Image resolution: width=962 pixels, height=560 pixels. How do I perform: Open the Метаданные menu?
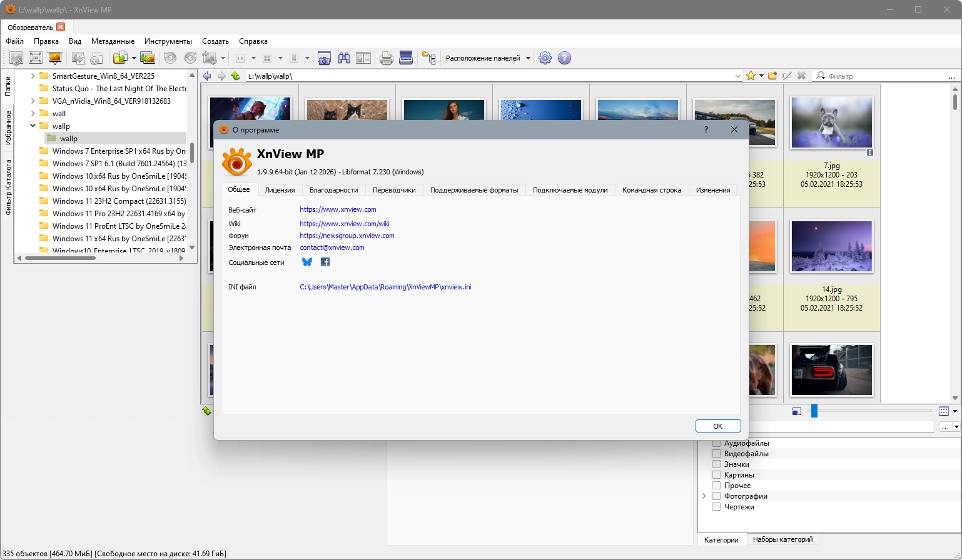click(113, 41)
